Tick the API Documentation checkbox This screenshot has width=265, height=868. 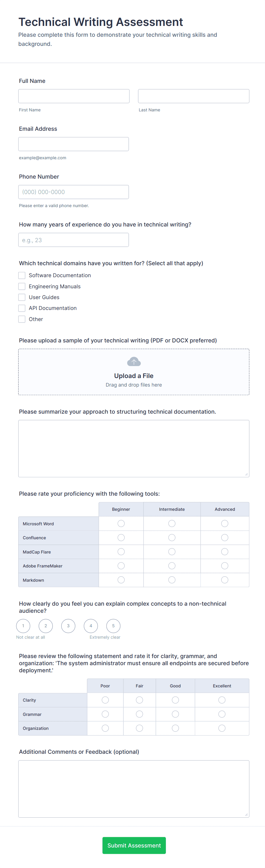click(x=22, y=308)
